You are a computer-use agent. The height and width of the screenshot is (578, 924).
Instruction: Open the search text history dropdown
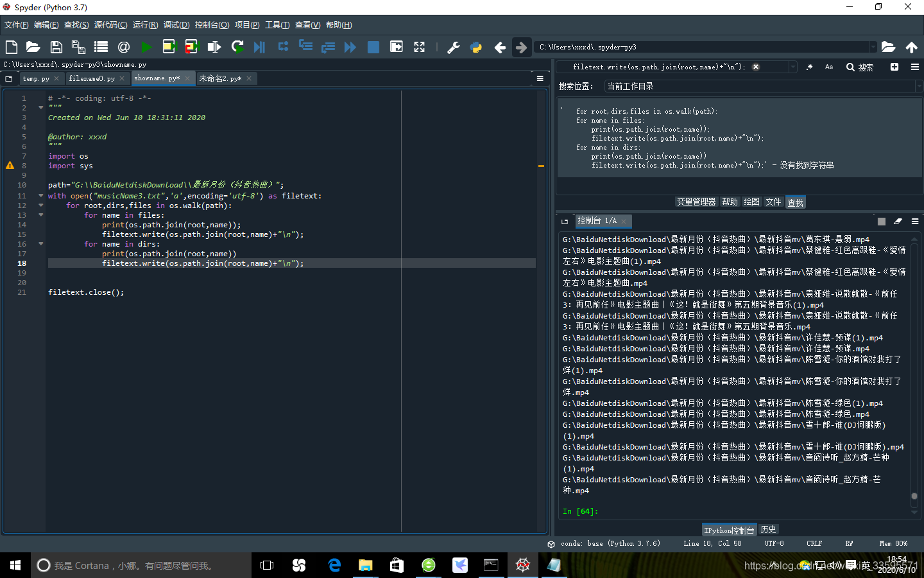click(x=793, y=67)
